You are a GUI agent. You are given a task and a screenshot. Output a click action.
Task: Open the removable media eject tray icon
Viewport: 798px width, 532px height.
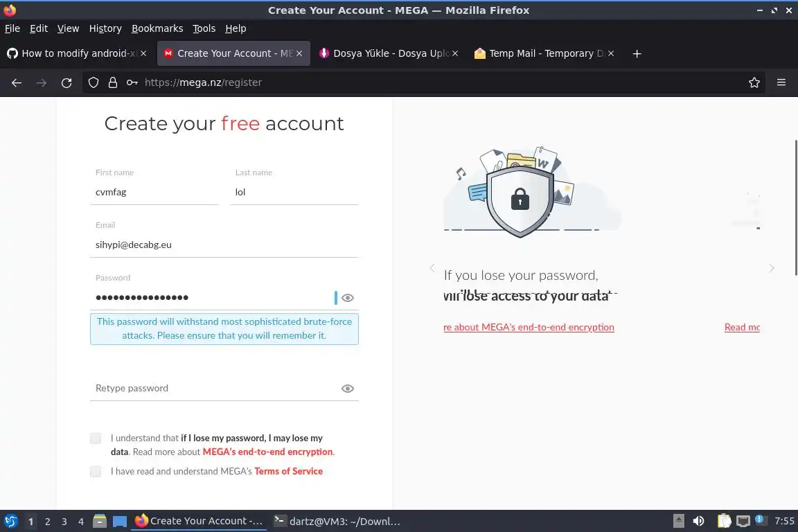678,522
